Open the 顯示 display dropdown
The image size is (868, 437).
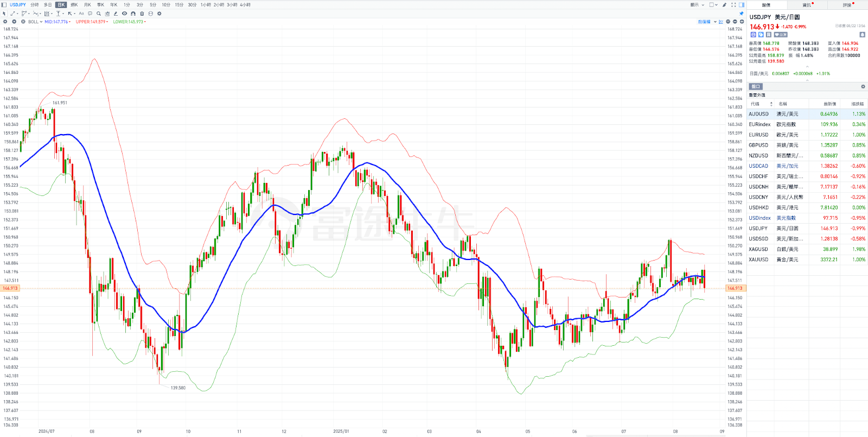click(x=697, y=5)
